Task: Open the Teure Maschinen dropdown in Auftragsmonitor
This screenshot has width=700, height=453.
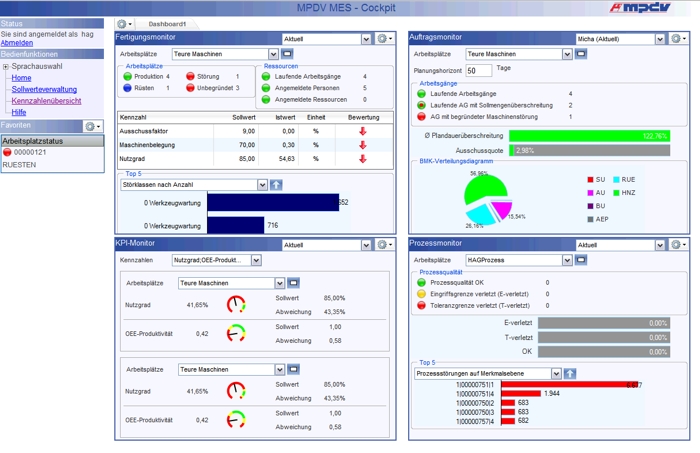Action: [567, 54]
